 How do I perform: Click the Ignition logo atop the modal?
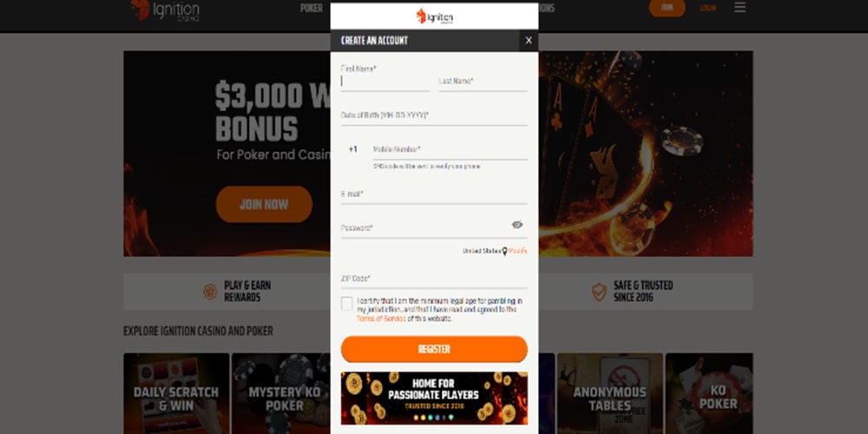(x=434, y=16)
